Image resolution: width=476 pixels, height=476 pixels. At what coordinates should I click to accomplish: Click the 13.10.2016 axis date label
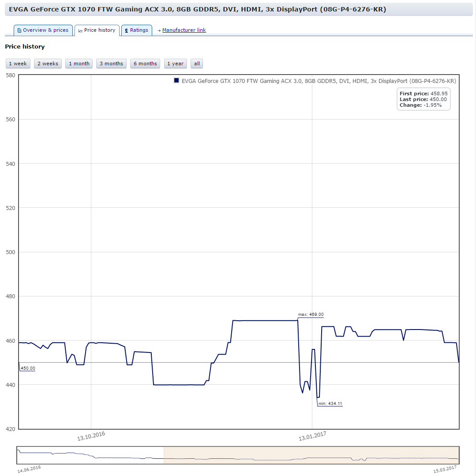(91, 436)
